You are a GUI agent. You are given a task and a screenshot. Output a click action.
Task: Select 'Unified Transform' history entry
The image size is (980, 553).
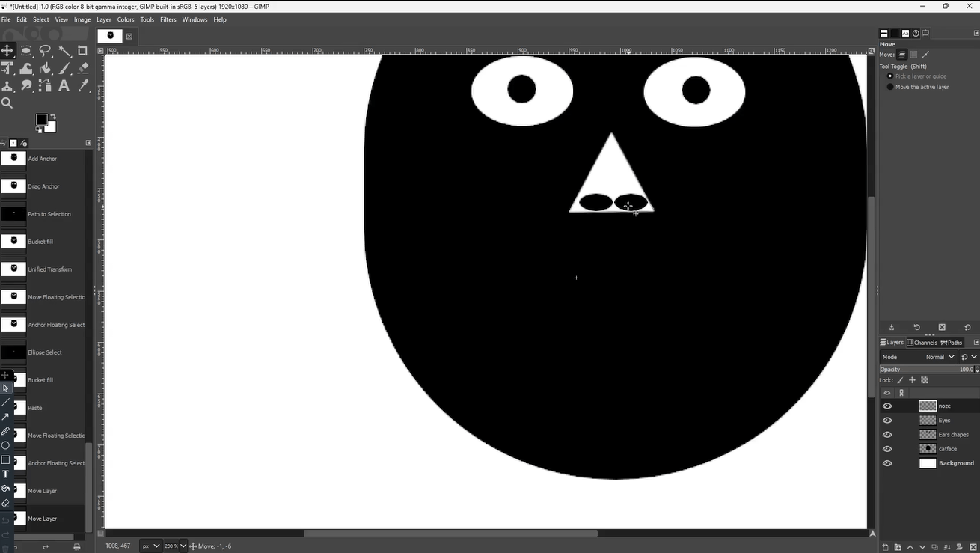[43, 269]
